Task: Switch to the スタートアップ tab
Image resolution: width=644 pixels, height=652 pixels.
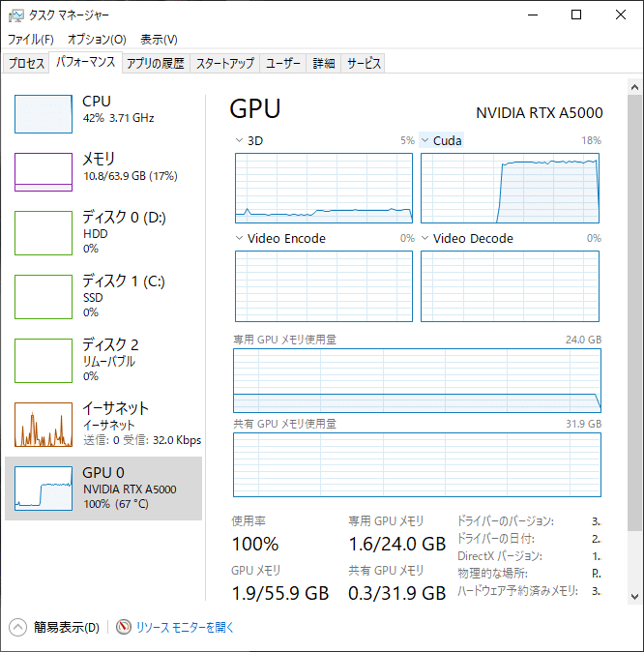Action: click(225, 63)
